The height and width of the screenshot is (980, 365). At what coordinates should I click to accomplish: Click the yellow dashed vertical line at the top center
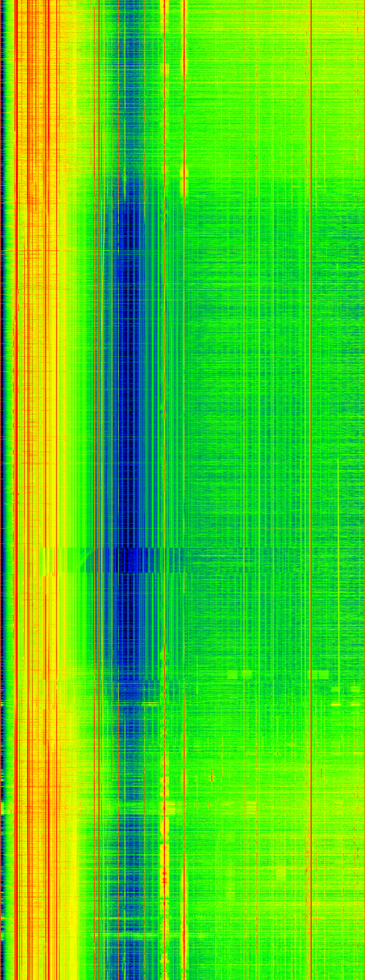[164, 57]
